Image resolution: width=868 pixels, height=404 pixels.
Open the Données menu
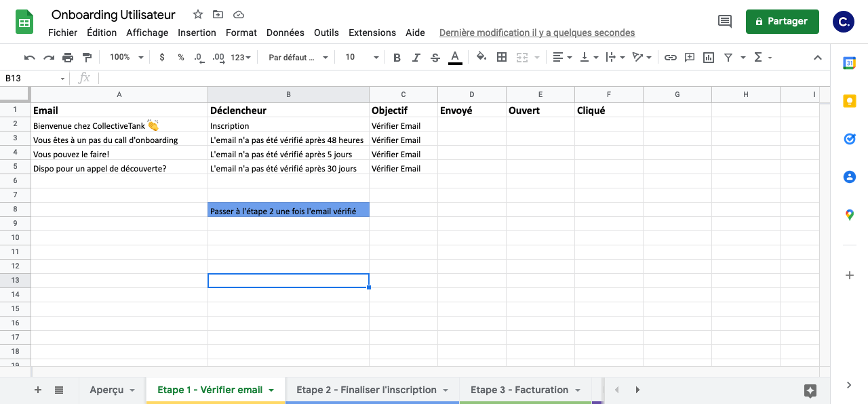pos(285,33)
